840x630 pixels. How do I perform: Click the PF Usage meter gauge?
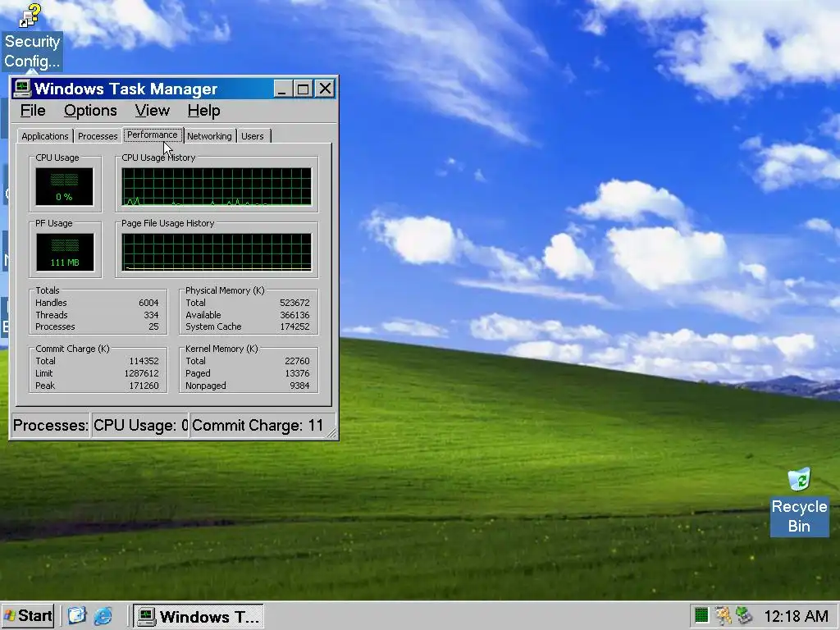[x=64, y=252]
